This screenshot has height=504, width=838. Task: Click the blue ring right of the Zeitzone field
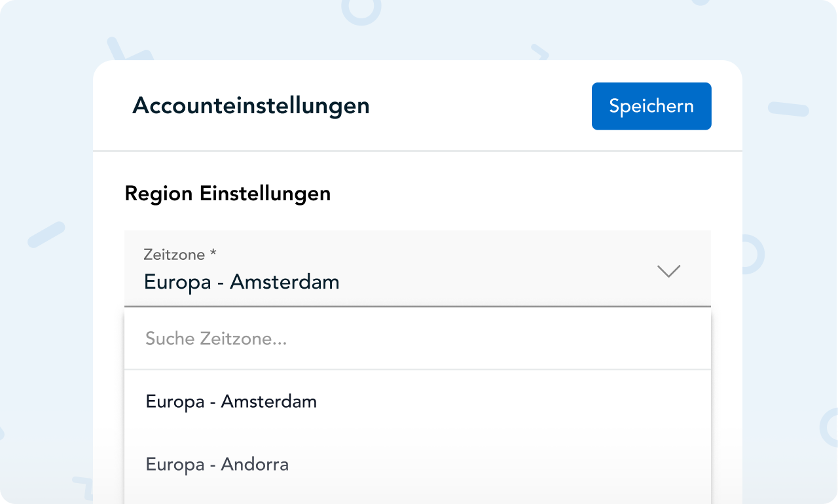pyautogui.click(x=753, y=254)
